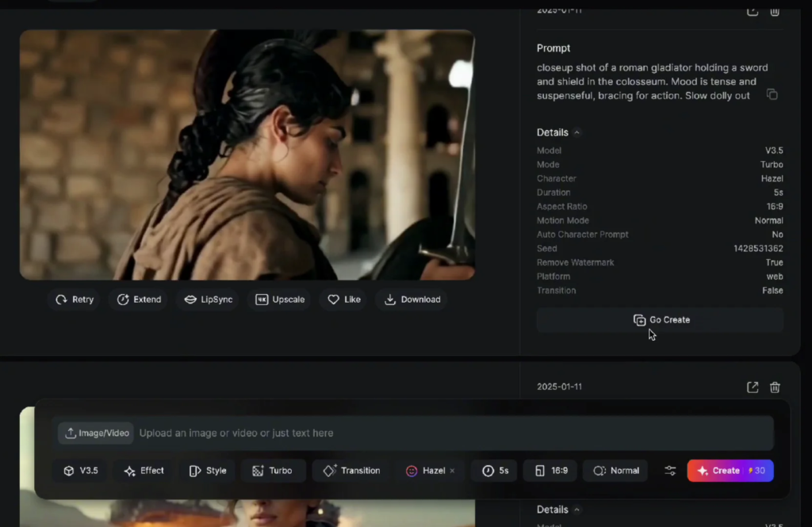Click the advanced settings sliders icon

point(670,471)
